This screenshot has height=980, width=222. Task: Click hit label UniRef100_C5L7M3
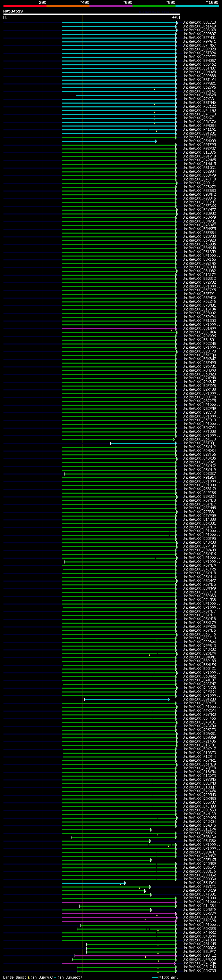[x=199, y=967]
